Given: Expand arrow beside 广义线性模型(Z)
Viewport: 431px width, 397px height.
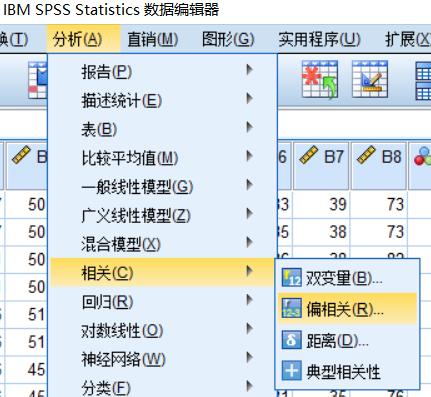Looking at the screenshot, I should click(249, 213).
